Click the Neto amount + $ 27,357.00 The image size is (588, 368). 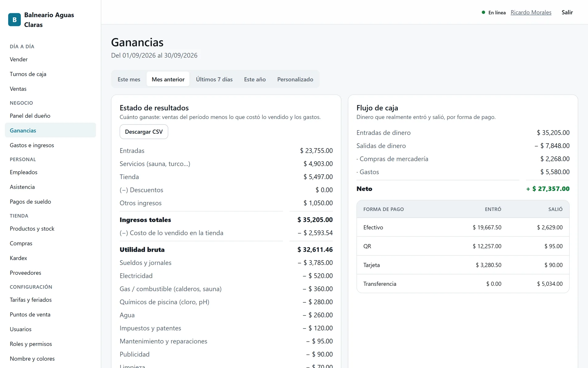click(548, 189)
